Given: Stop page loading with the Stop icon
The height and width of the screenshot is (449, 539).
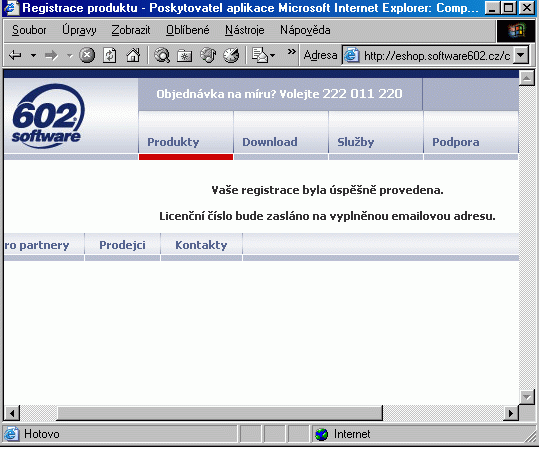Looking at the screenshot, I should [87, 55].
